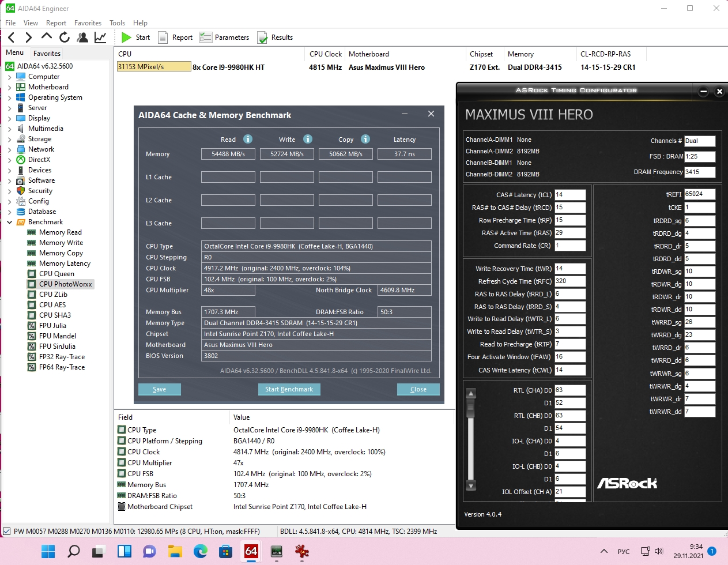Image resolution: width=728 pixels, height=565 pixels.
Task: Click the Back navigation arrow
Action: pos(11,37)
